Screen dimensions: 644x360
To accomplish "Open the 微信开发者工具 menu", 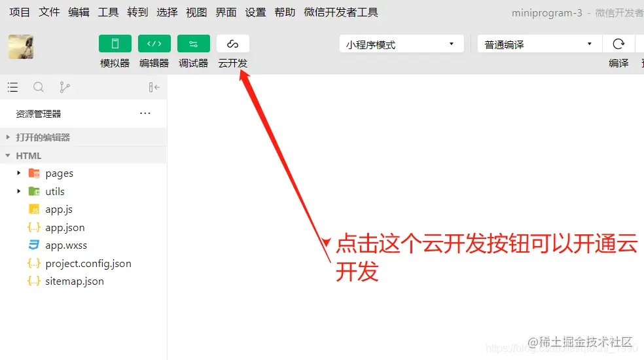I will pyautogui.click(x=341, y=12).
